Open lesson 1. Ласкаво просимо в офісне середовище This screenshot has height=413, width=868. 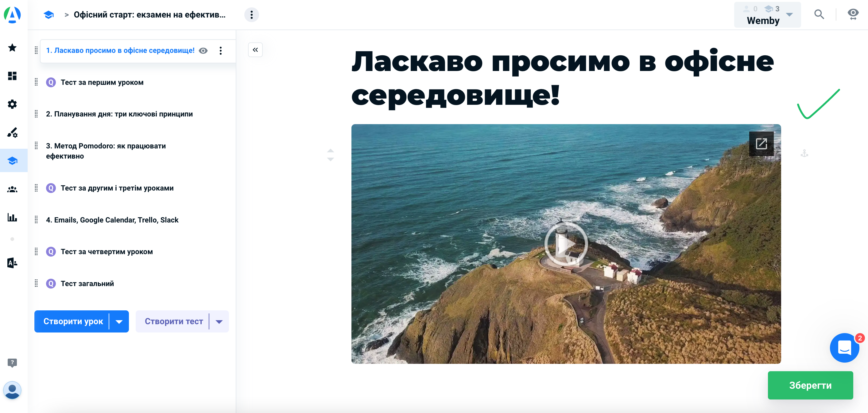pos(120,51)
